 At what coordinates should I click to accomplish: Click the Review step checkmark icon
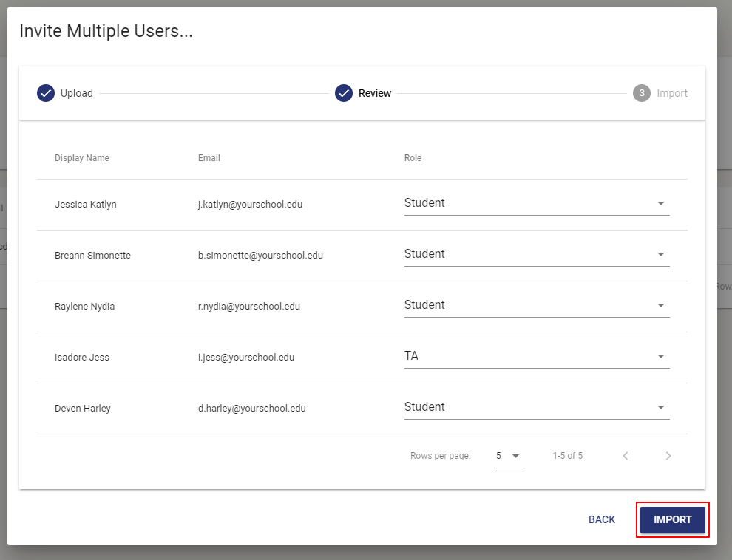click(343, 93)
